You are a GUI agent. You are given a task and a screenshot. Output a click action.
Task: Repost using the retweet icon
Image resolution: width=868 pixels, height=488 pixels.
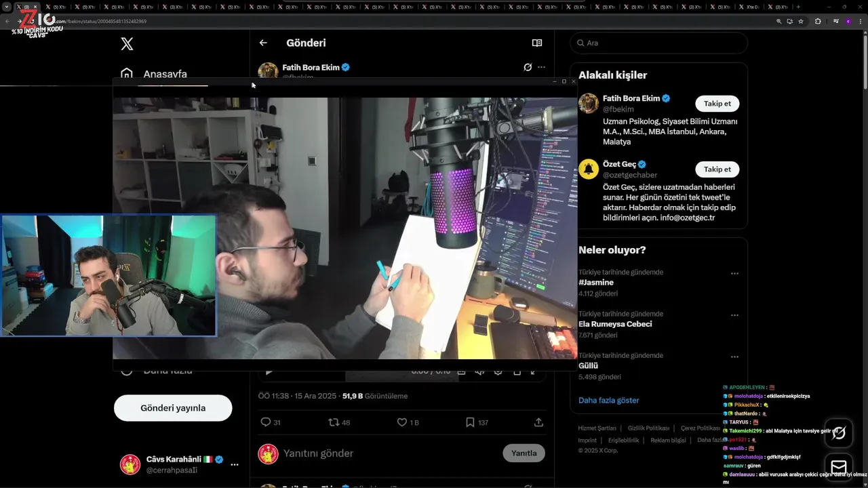point(334,422)
